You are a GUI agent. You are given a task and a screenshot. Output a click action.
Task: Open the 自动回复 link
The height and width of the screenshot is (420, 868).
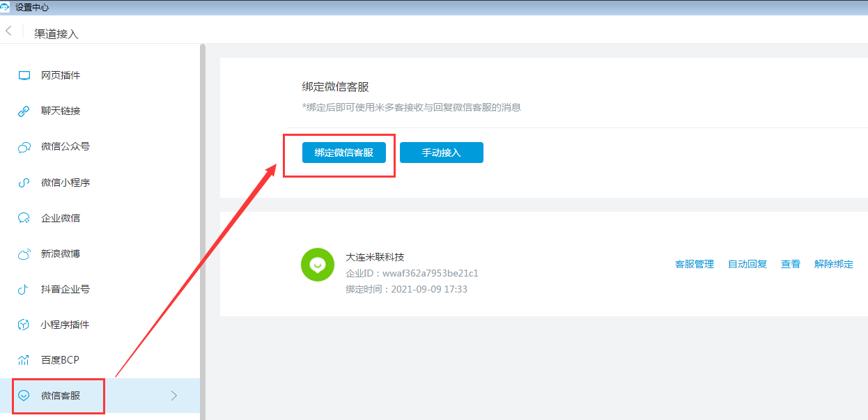click(747, 265)
